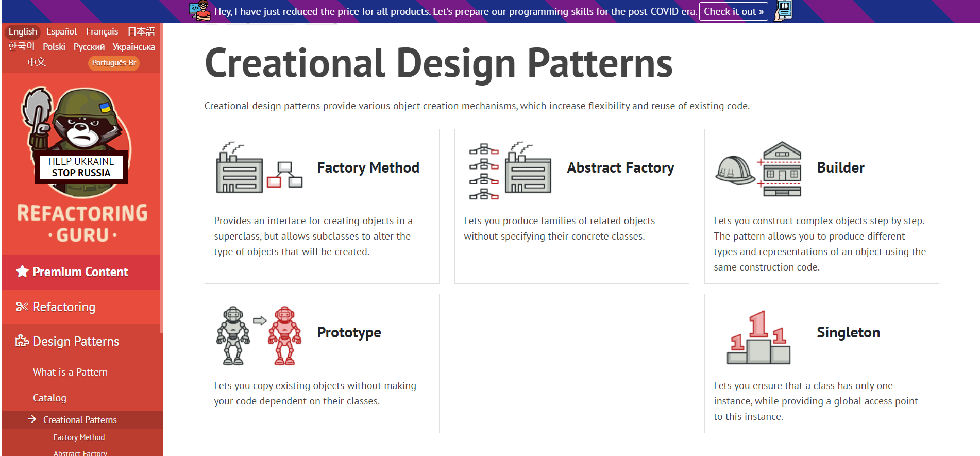Click the Creational Design Patterns page title
This screenshot has height=456, width=980.
point(438,63)
